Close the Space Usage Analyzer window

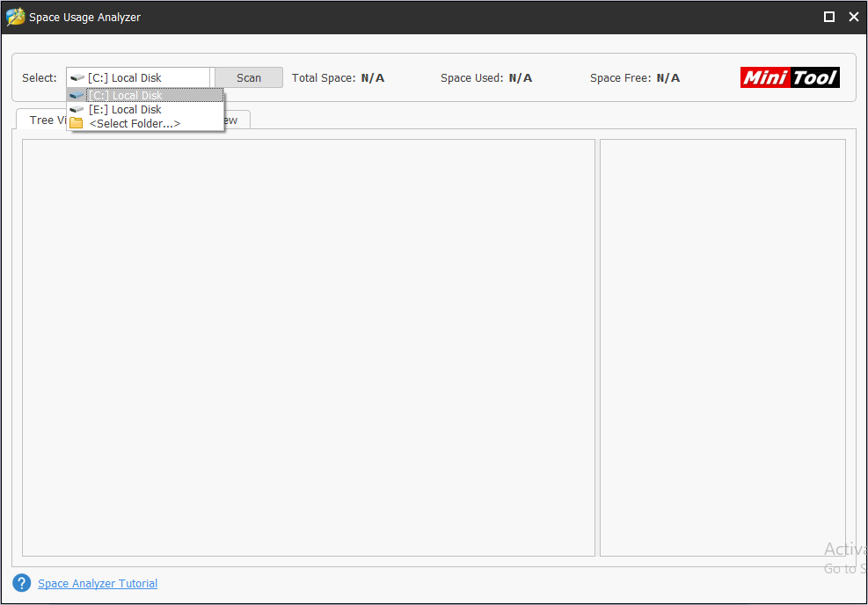853,17
